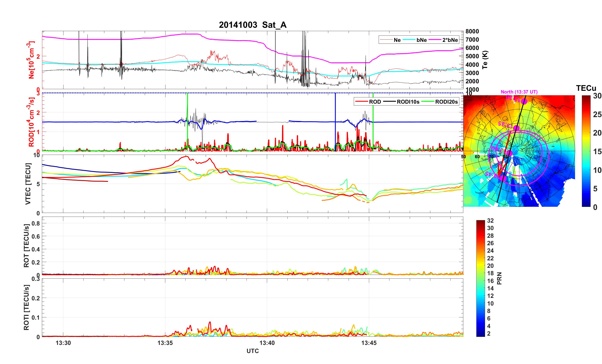The image size is (602, 364).
Task: Click the plot title 20141003 Sat_A
Action: [252, 25]
